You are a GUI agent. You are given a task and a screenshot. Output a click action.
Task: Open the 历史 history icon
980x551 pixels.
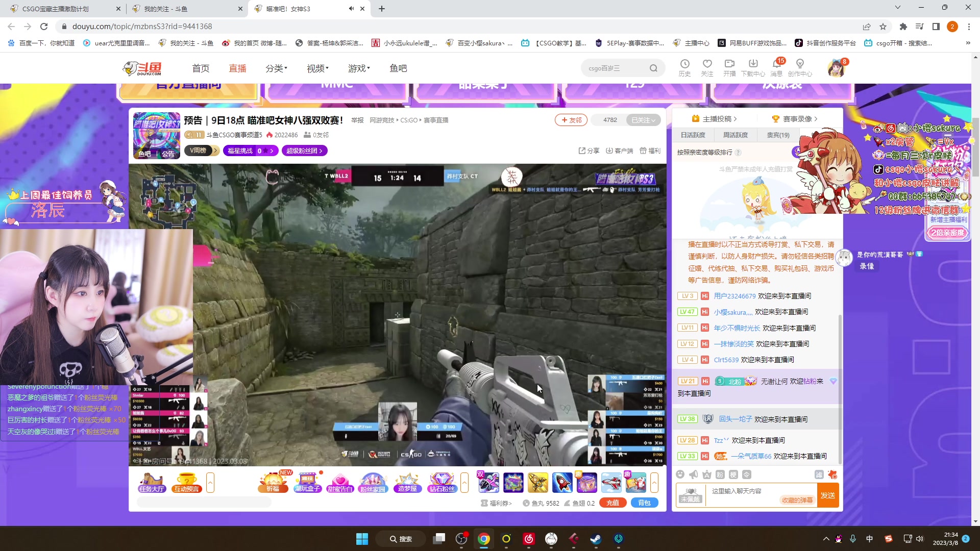(x=684, y=67)
